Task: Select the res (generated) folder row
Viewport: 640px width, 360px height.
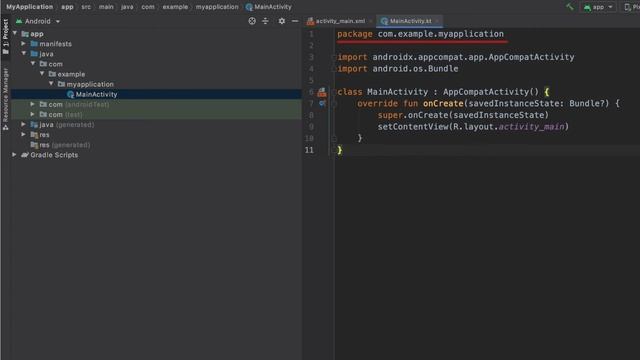Action: coord(156,145)
